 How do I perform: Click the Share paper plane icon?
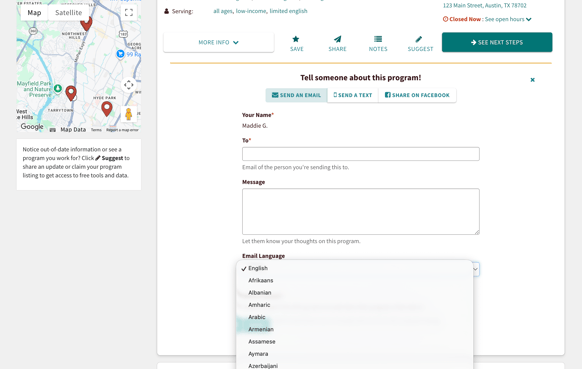coord(337,39)
